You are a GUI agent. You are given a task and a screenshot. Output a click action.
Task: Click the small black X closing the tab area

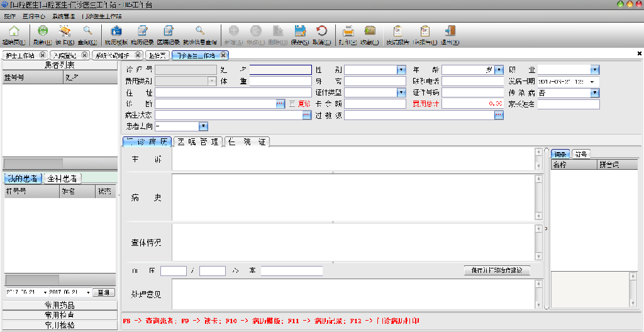click(639, 53)
